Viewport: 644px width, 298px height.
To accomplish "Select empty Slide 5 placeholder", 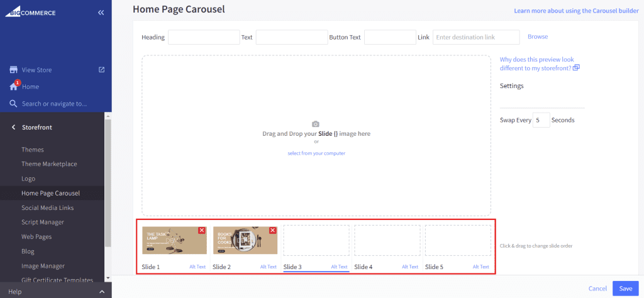I will coord(458,240).
